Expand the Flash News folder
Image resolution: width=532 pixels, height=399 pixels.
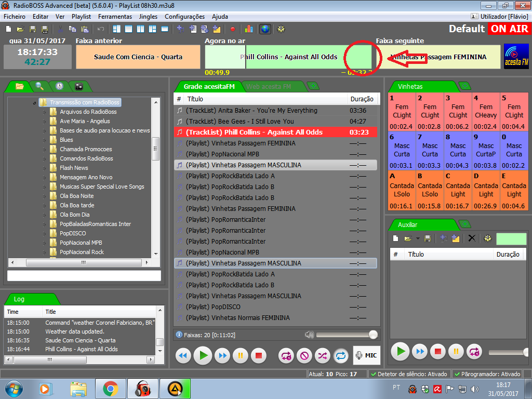pyautogui.click(x=45, y=168)
